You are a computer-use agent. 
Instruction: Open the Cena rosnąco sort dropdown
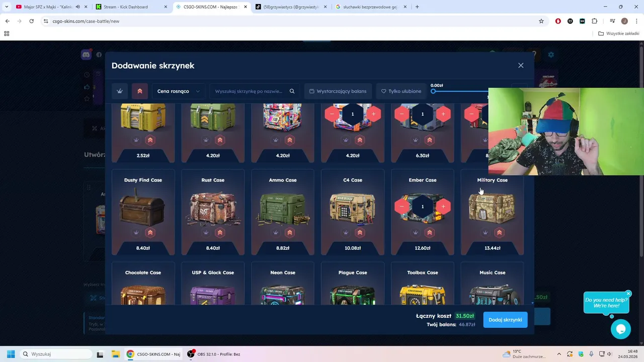click(x=179, y=91)
